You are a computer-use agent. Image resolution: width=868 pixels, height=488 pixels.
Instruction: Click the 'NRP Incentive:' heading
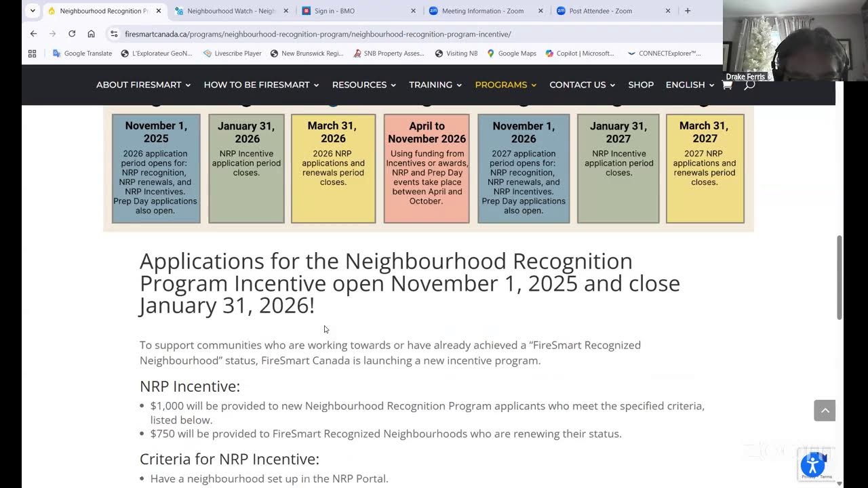tap(190, 386)
